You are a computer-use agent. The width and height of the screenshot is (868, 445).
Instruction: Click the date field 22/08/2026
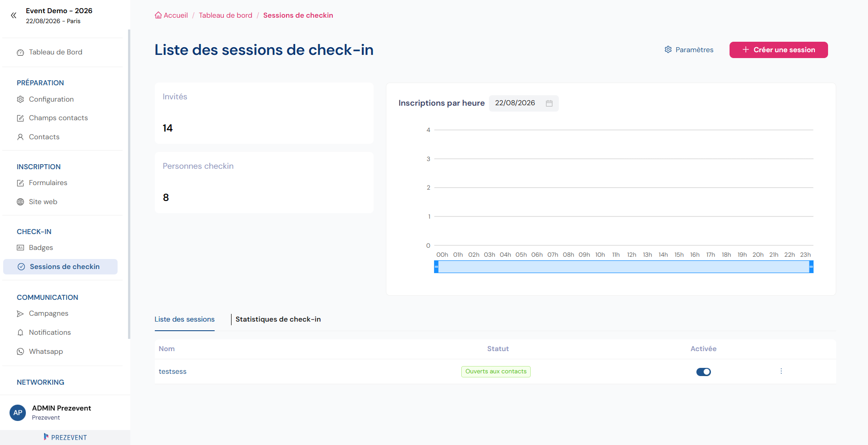click(523, 103)
